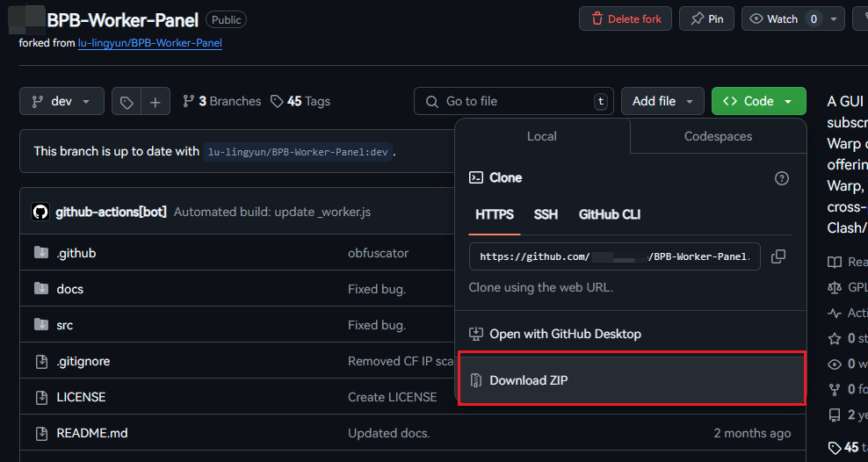Expand the Add file dropdown
Viewport: 868px width, 462px height.
[662, 101]
